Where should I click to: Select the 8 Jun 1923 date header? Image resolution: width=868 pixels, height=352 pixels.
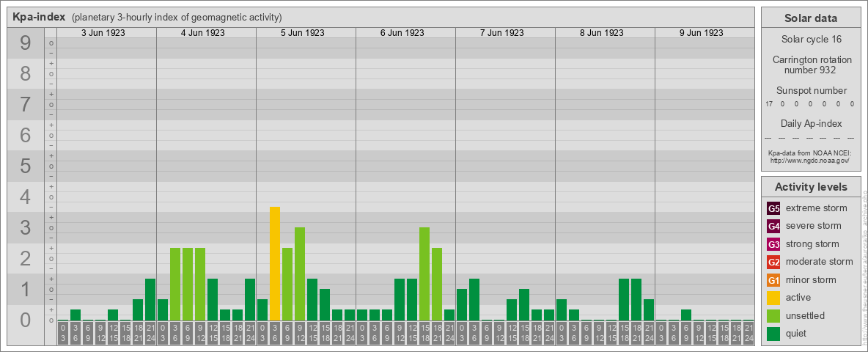[x=601, y=33]
